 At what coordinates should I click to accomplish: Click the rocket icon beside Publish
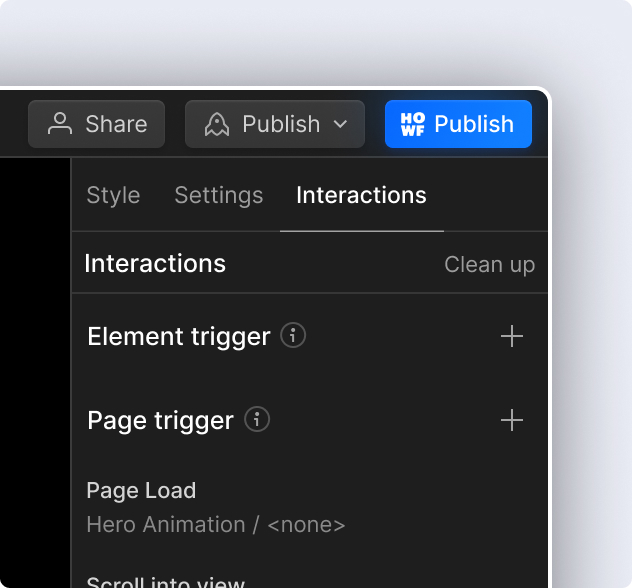(217, 124)
